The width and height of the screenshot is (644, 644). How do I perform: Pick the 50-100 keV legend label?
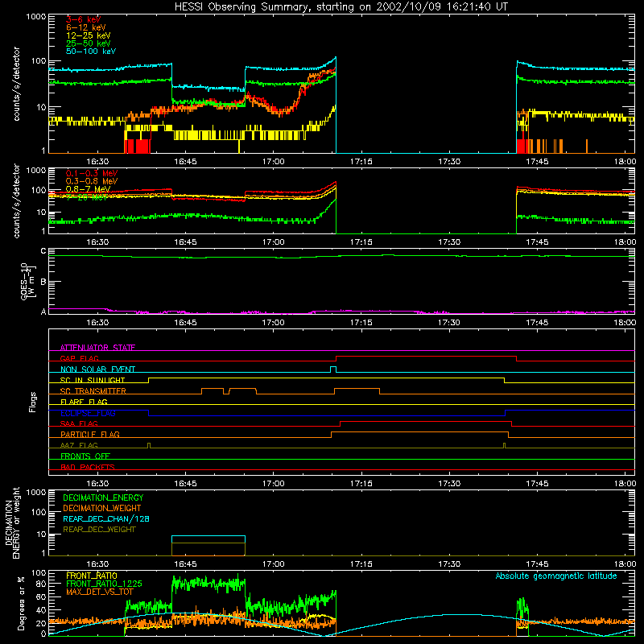pyautogui.click(x=91, y=51)
